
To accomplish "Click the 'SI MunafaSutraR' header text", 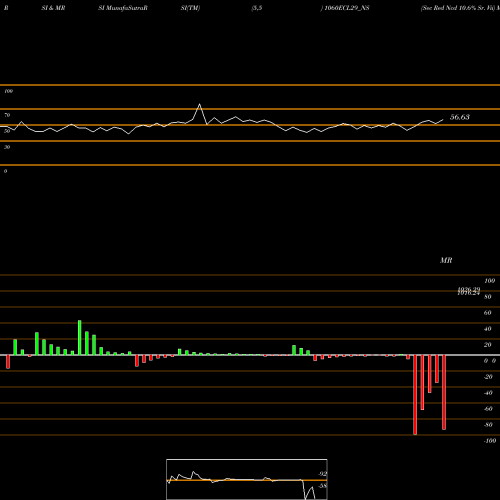I will pyautogui.click(x=123, y=8).
